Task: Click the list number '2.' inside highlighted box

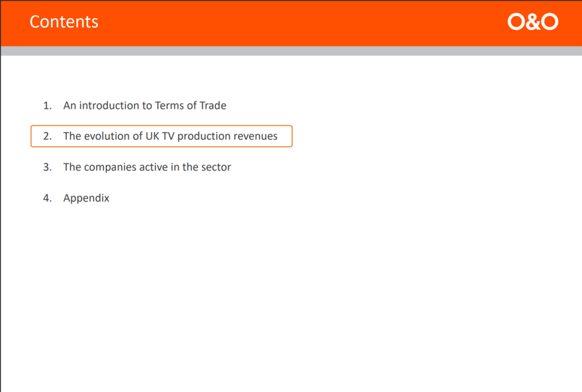Action: tap(47, 136)
